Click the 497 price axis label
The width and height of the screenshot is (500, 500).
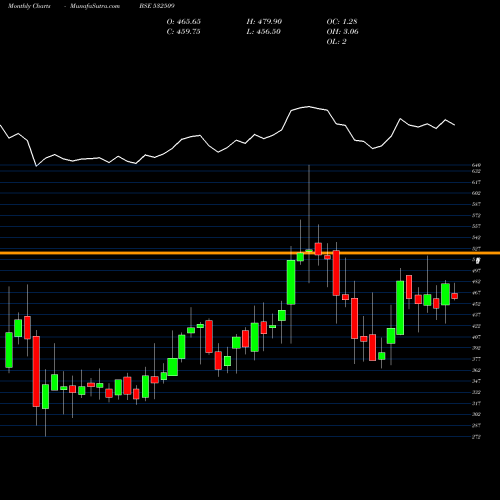(x=476, y=271)
